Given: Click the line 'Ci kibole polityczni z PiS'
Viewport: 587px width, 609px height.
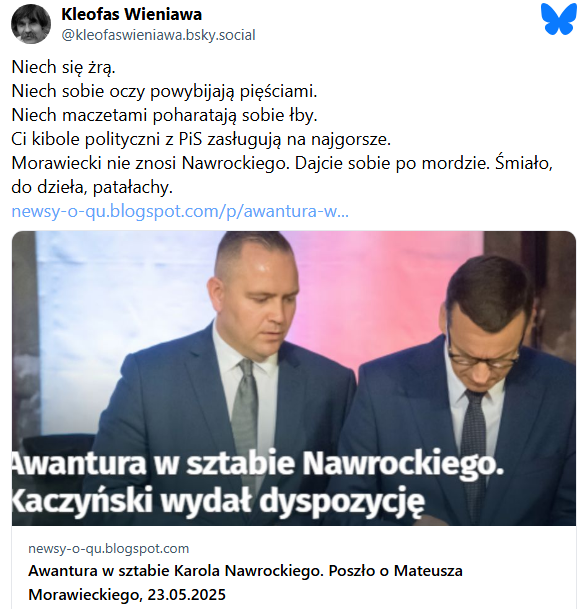Looking at the screenshot, I should (107, 139).
